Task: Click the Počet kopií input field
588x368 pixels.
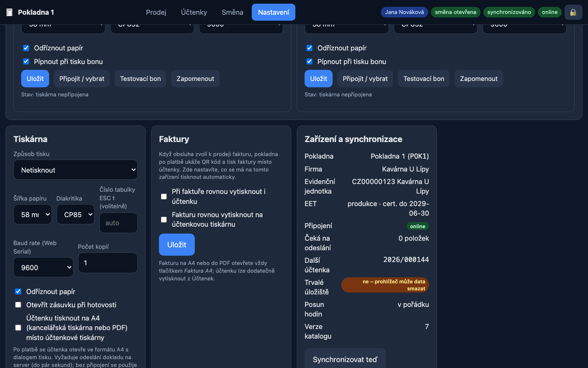Action: [x=108, y=263]
